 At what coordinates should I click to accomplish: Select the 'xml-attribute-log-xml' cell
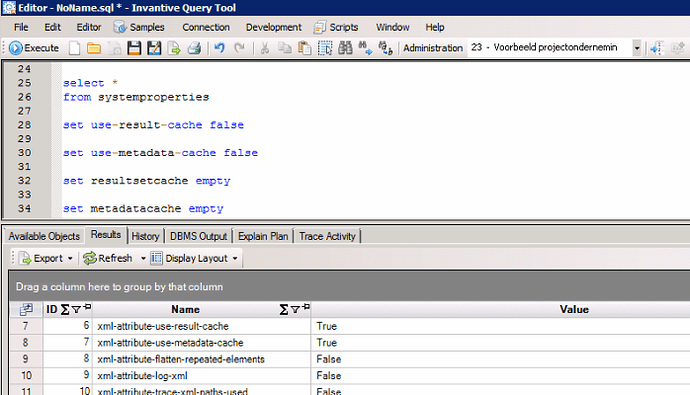[x=201, y=376]
